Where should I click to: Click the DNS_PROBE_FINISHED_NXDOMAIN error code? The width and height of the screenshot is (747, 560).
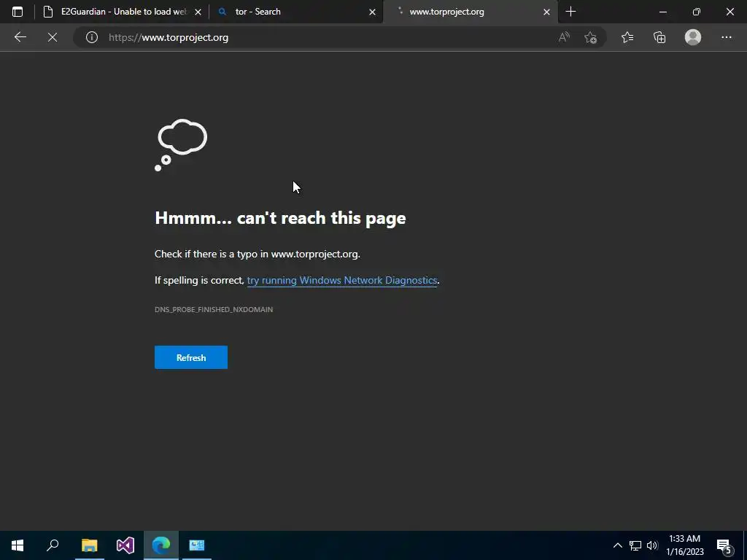click(x=214, y=309)
